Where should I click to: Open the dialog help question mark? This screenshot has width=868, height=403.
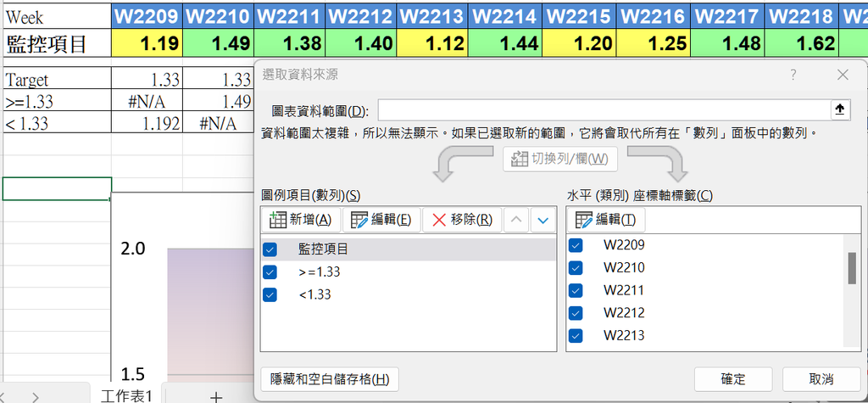[793, 75]
